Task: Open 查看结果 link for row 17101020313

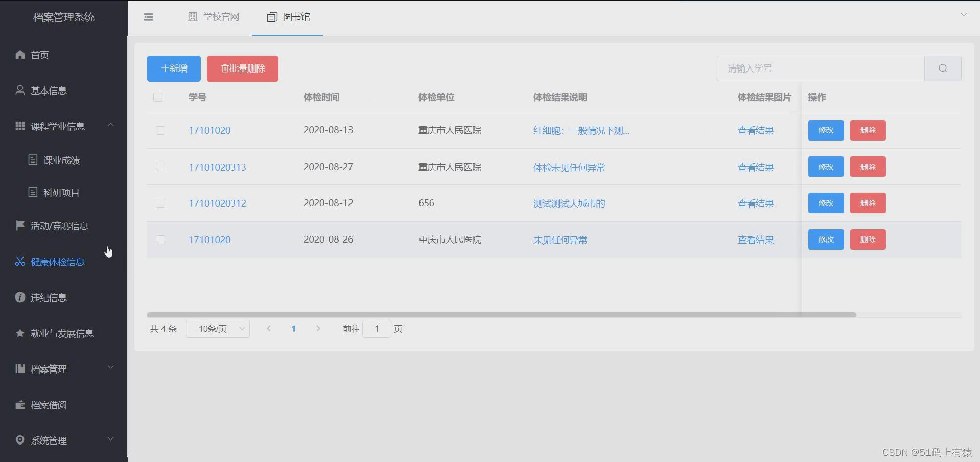Action: pos(755,167)
